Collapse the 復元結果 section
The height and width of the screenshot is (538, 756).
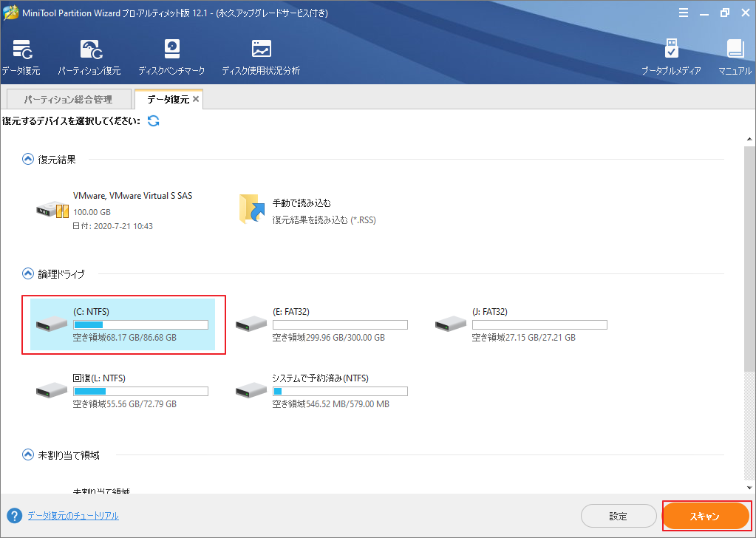point(28,159)
